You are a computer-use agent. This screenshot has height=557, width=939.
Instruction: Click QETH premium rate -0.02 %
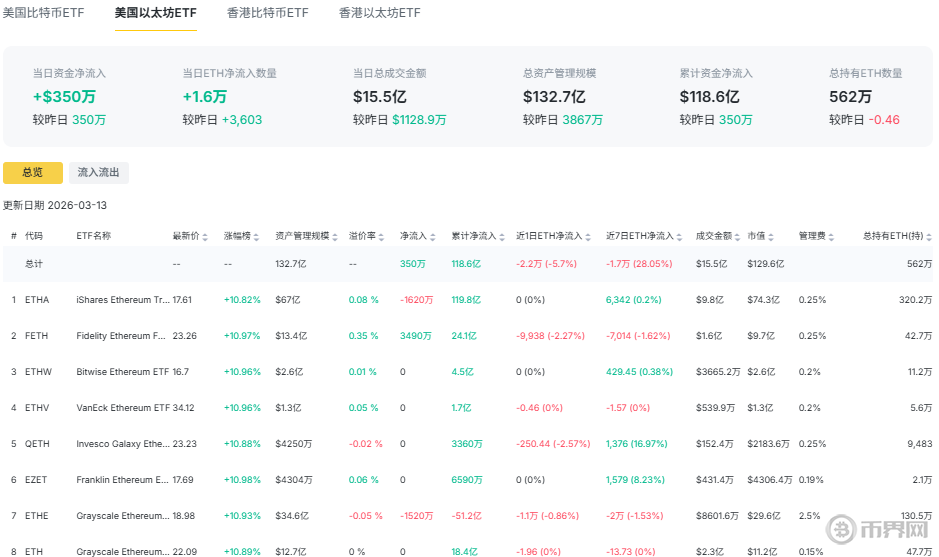click(x=365, y=443)
